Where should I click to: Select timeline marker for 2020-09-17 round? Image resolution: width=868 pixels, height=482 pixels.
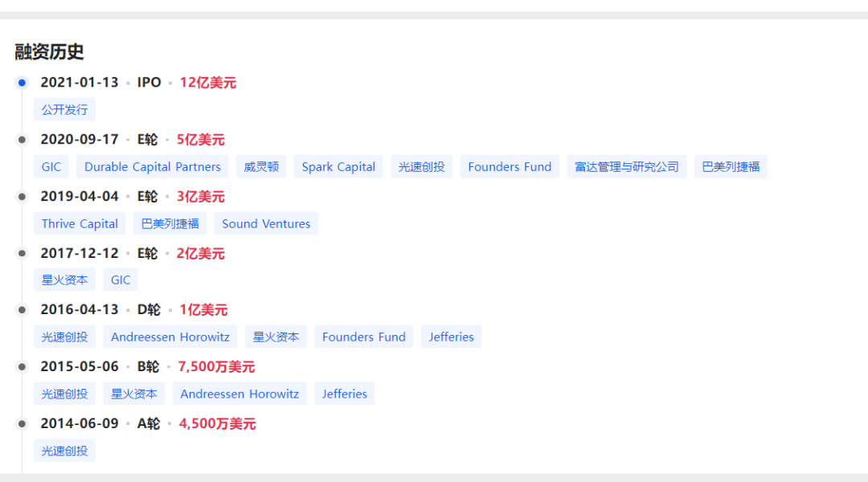[23, 140]
